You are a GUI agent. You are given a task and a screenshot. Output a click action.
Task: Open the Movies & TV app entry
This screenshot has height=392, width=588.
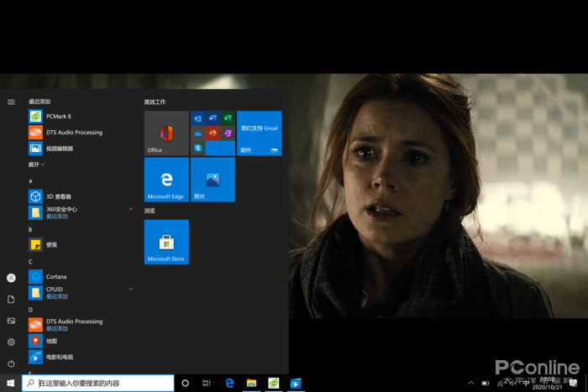(x=81, y=357)
